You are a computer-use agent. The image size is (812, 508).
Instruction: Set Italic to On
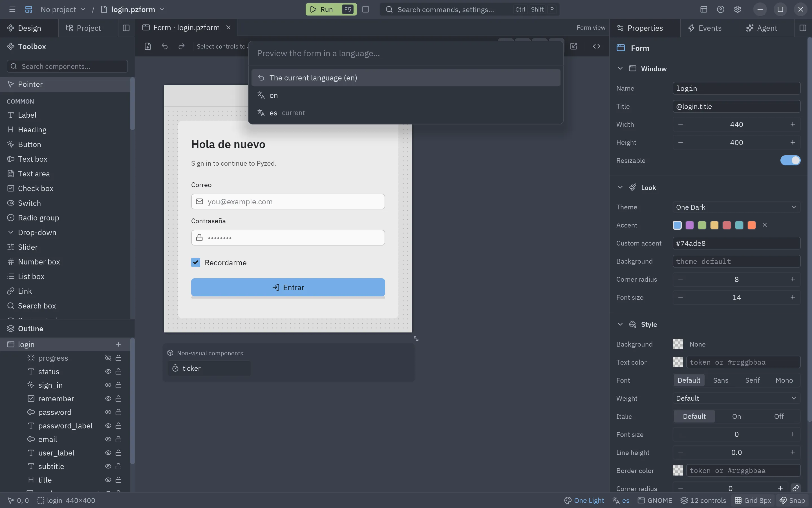pos(736,416)
